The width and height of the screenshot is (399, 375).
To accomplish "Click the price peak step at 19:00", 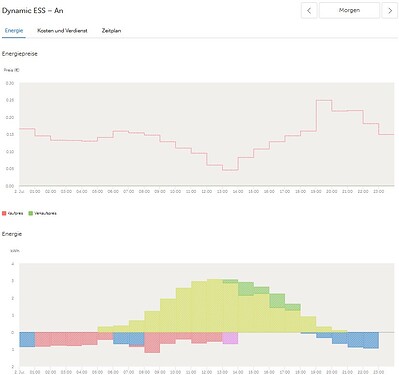I will click(x=324, y=100).
